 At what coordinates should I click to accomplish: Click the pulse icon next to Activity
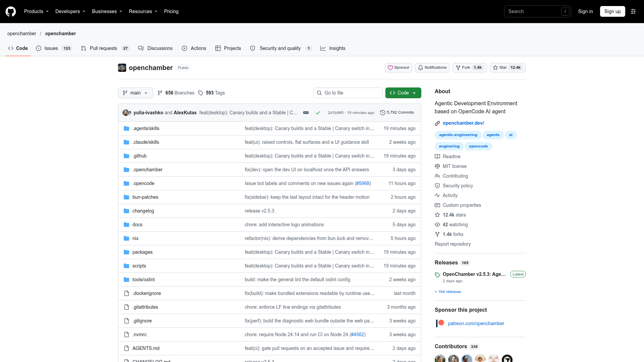(x=437, y=195)
